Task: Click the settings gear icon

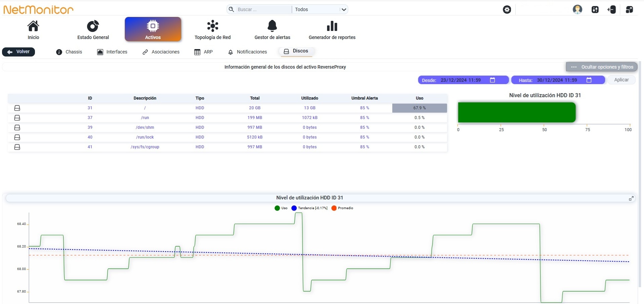Action: (507, 9)
